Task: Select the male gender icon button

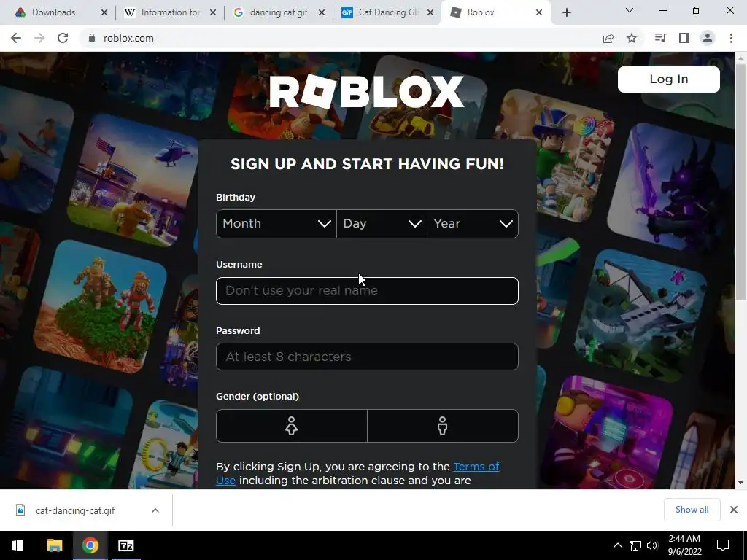Action: click(443, 426)
